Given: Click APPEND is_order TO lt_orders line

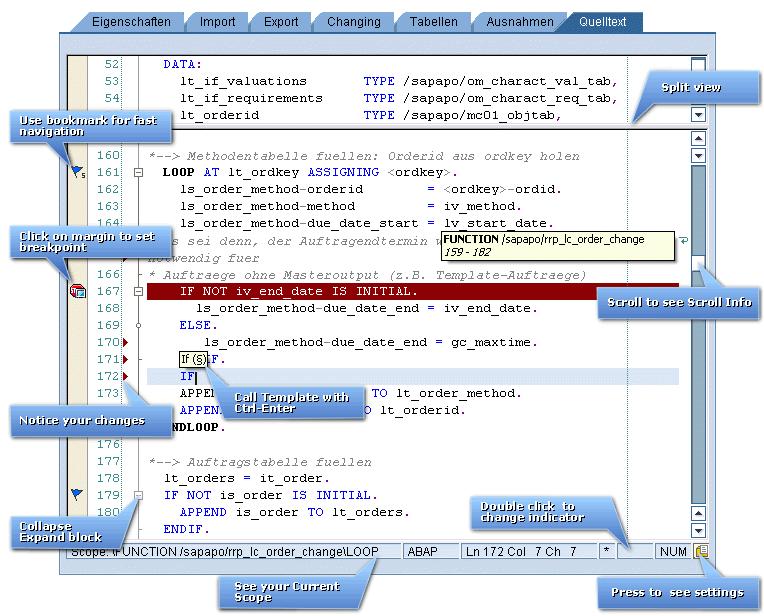Looking at the screenshot, I should point(295,512).
